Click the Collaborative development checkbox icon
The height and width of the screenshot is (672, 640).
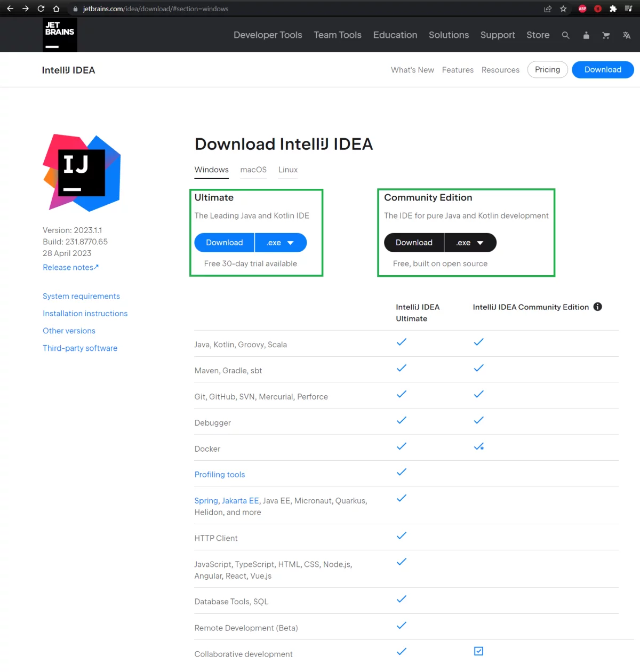tap(478, 651)
